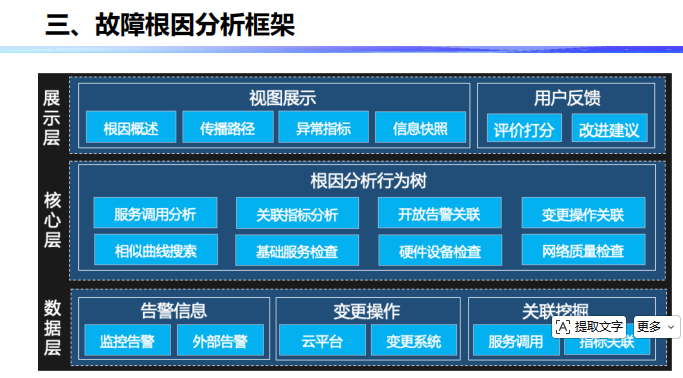Click the 提取文字 extract text icon
The height and width of the screenshot is (378, 683).
click(x=563, y=327)
